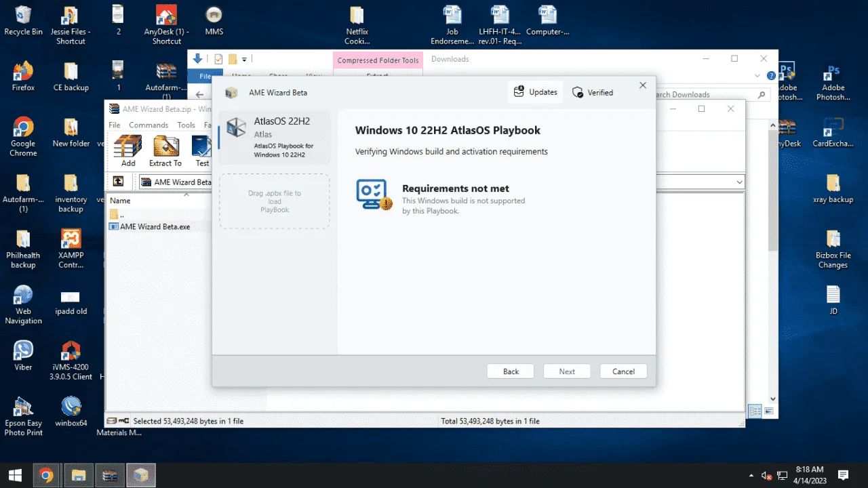Show hidden system tray icons
Image resolution: width=868 pixels, height=488 pixels.
[x=751, y=475]
